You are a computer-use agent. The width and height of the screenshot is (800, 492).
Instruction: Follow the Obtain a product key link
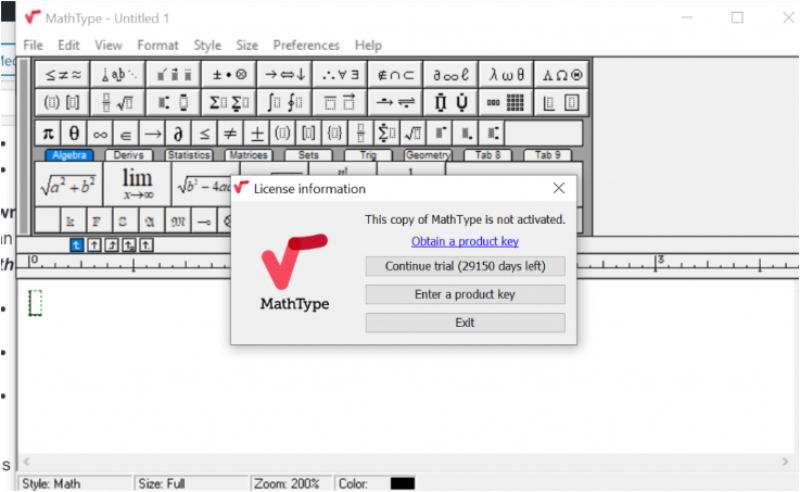point(465,241)
